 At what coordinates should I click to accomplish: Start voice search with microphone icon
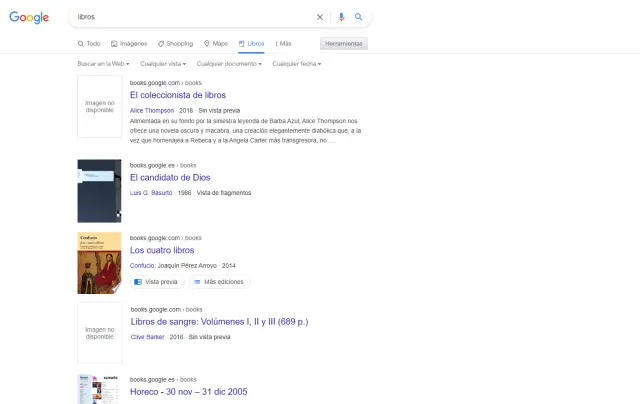(341, 17)
